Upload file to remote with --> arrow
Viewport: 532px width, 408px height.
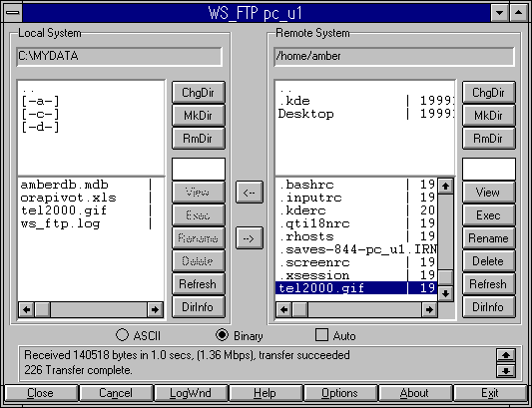250,238
